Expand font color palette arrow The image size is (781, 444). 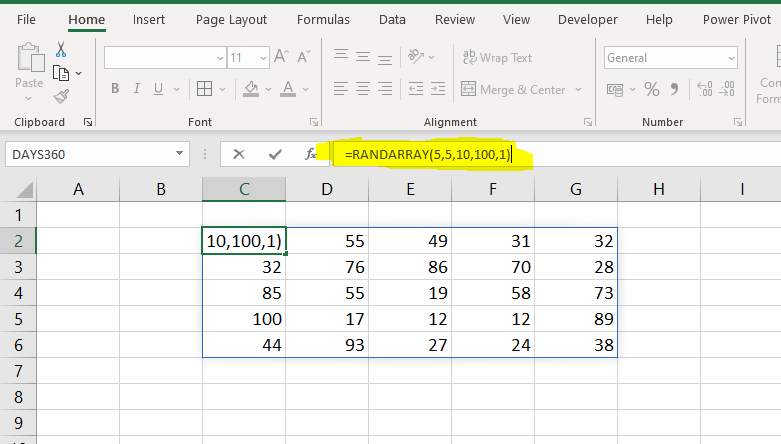coord(306,90)
